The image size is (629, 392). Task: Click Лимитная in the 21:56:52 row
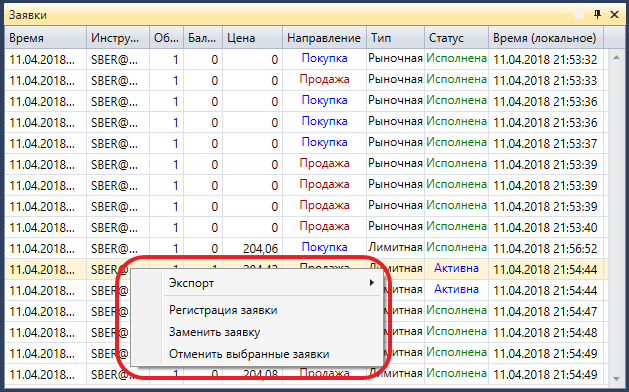coord(396,247)
